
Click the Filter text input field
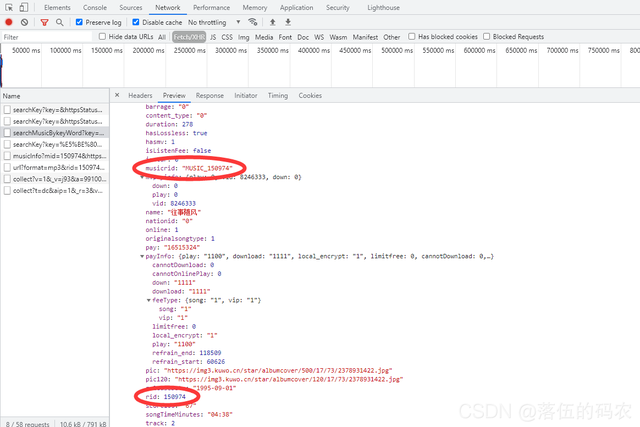47,37
